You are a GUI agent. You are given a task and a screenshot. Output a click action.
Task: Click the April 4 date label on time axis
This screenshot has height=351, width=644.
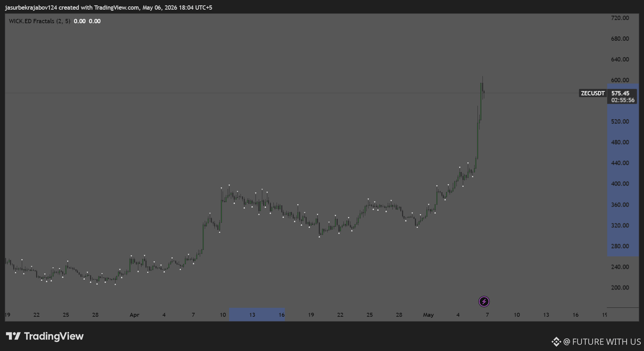[164, 315]
